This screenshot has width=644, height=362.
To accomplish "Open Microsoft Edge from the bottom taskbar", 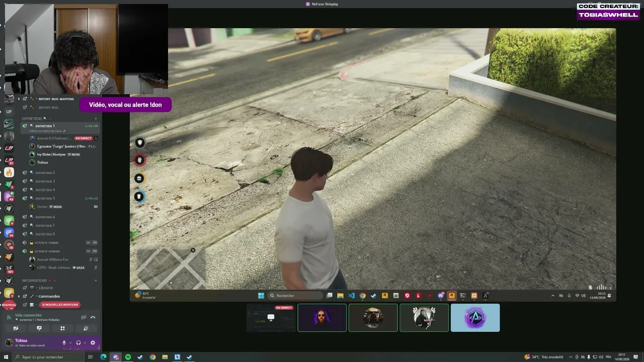I will (x=103, y=357).
